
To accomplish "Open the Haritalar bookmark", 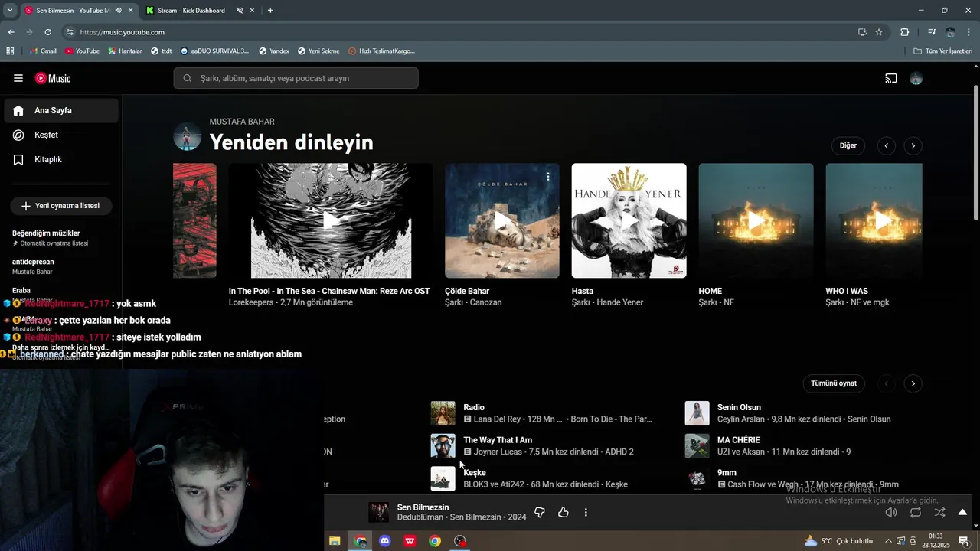I will 125,51.
